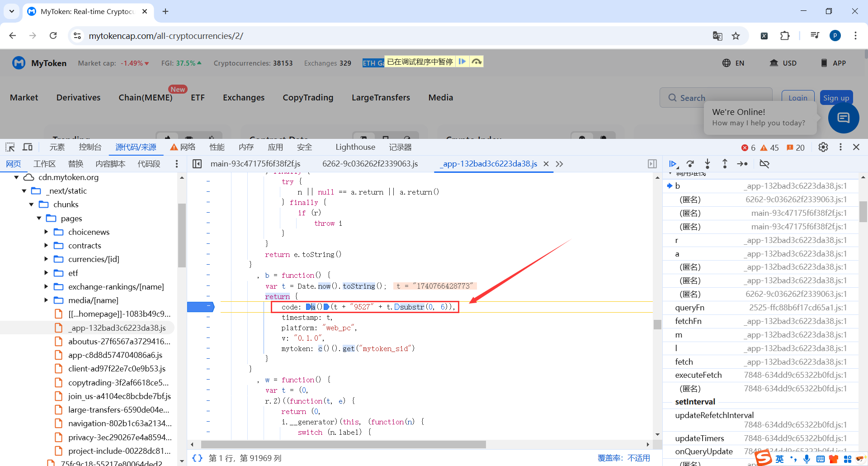868x466 pixels.
Task: Click the X extension icon in toolbar
Action: pos(764,36)
